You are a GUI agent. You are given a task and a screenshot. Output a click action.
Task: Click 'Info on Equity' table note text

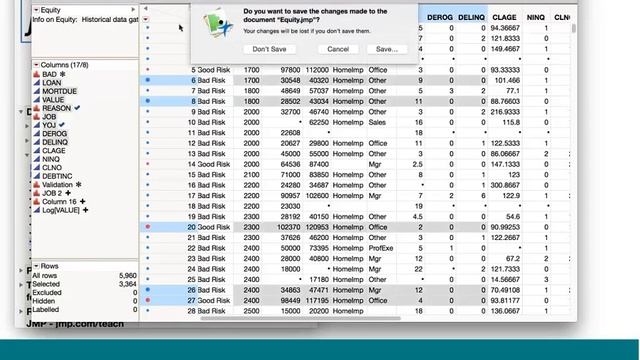point(85,20)
